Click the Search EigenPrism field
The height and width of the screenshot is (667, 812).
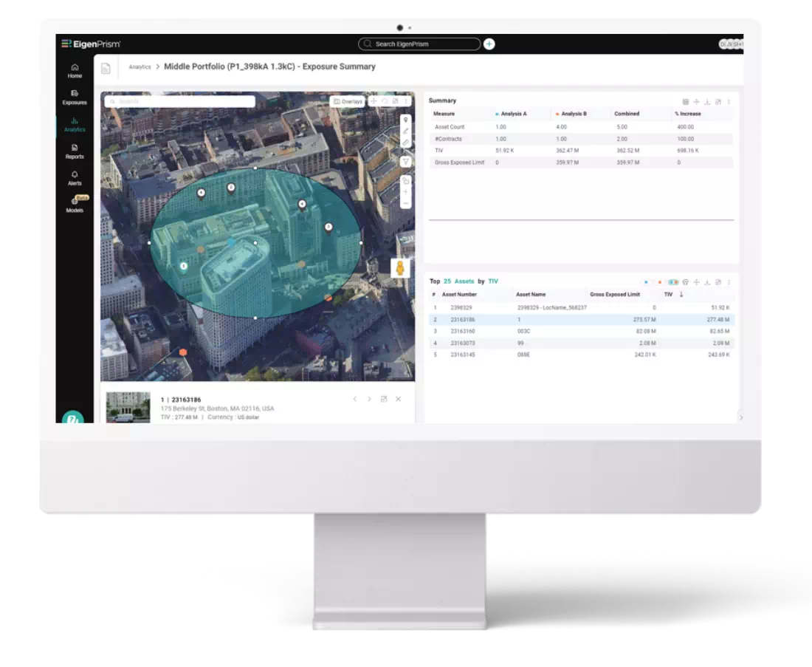point(419,44)
